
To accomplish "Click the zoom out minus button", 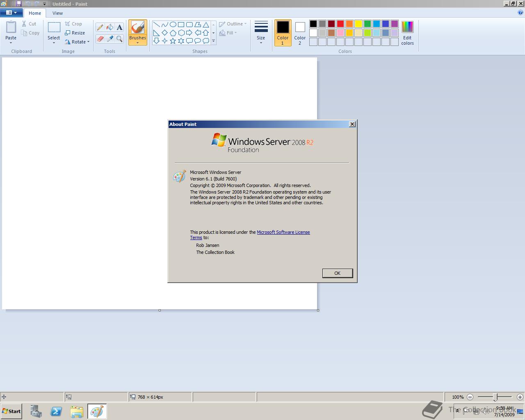I will coord(470,397).
